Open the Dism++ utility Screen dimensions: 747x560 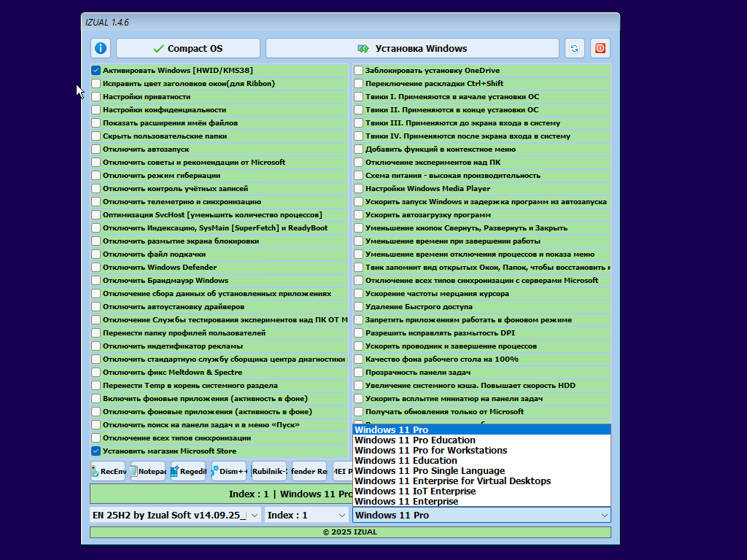coord(229,472)
